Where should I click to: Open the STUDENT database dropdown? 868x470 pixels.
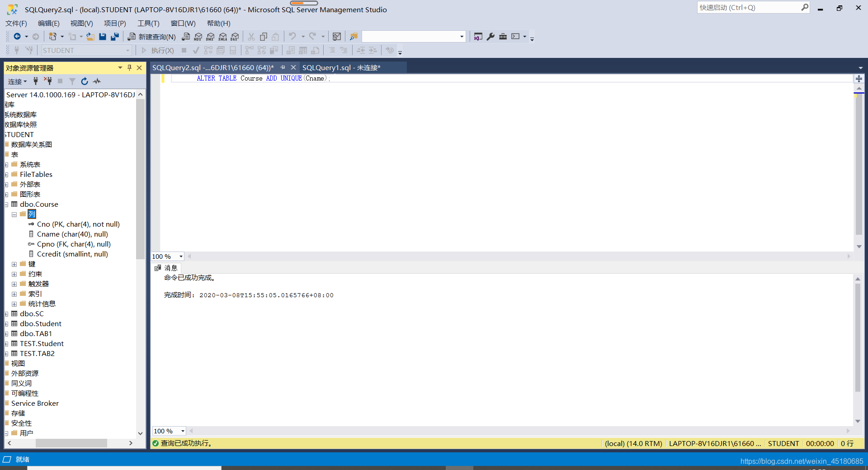click(127, 51)
